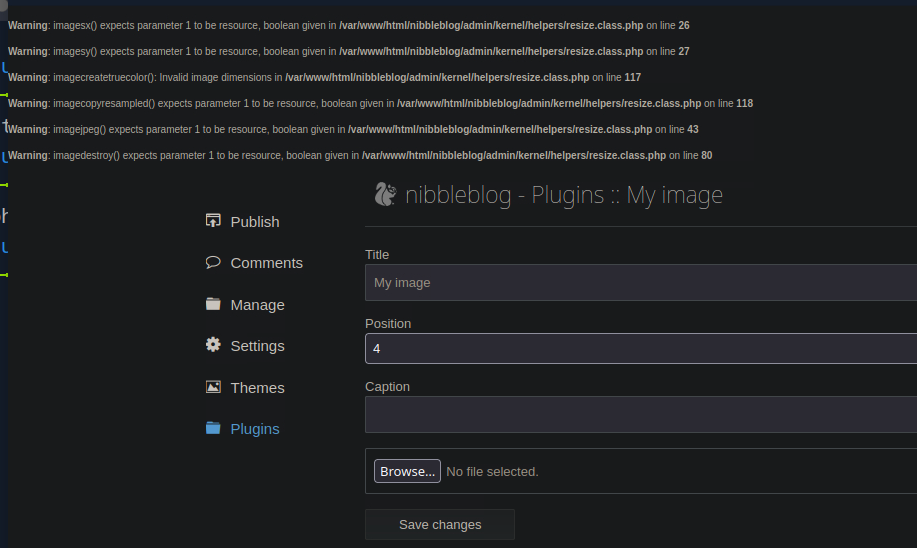This screenshot has height=548, width=917.
Task: Focus the Position field containing 4
Action: click(x=641, y=349)
